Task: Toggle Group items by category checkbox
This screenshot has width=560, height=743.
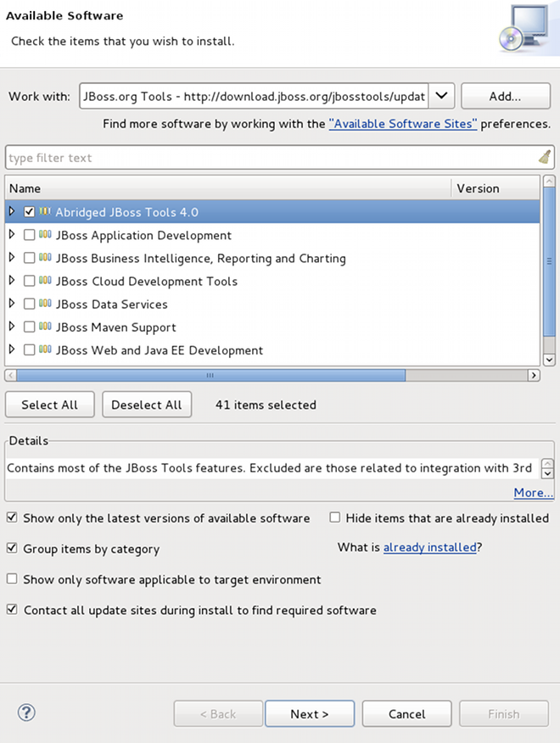Action: point(12,548)
